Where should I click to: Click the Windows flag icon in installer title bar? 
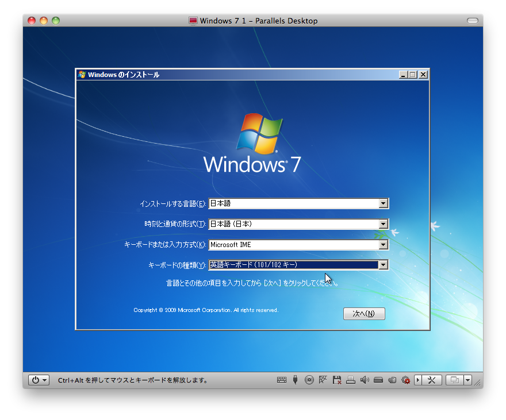[82, 75]
